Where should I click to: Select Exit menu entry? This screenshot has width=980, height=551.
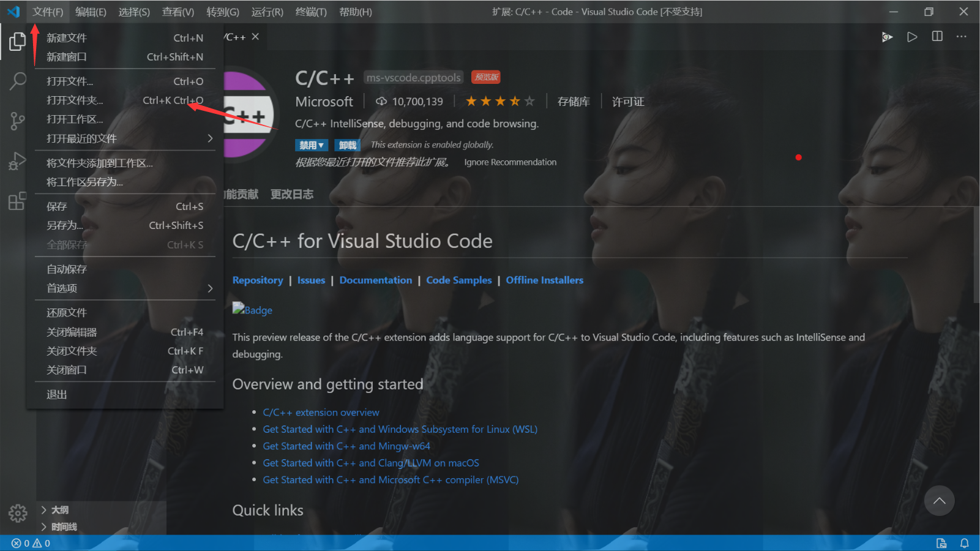125,394
